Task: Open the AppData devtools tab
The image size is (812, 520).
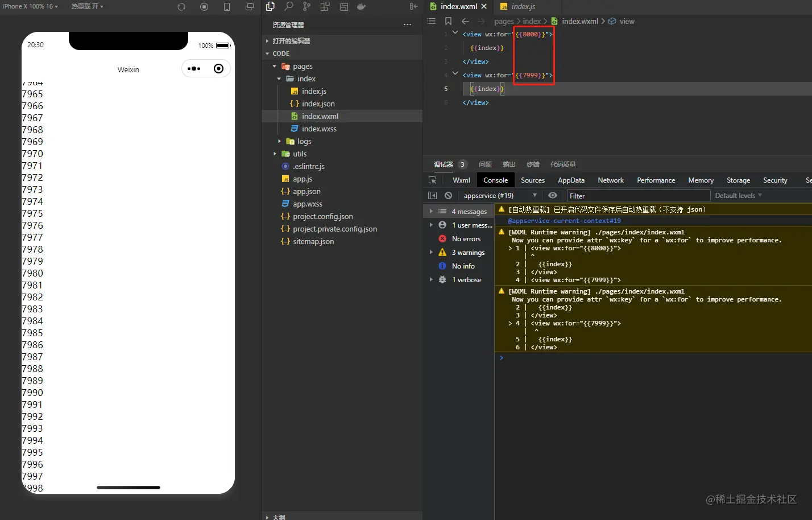Action: 571,180
